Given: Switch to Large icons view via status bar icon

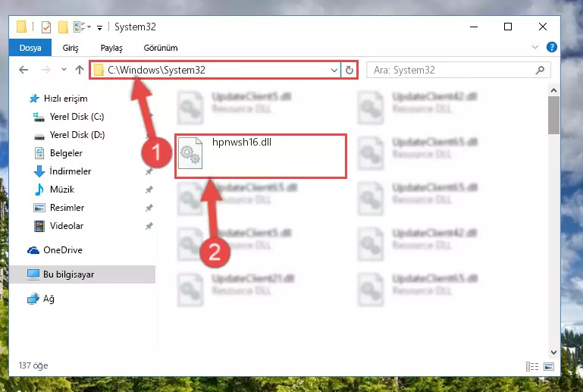Looking at the screenshot, I should click(549, 366).
